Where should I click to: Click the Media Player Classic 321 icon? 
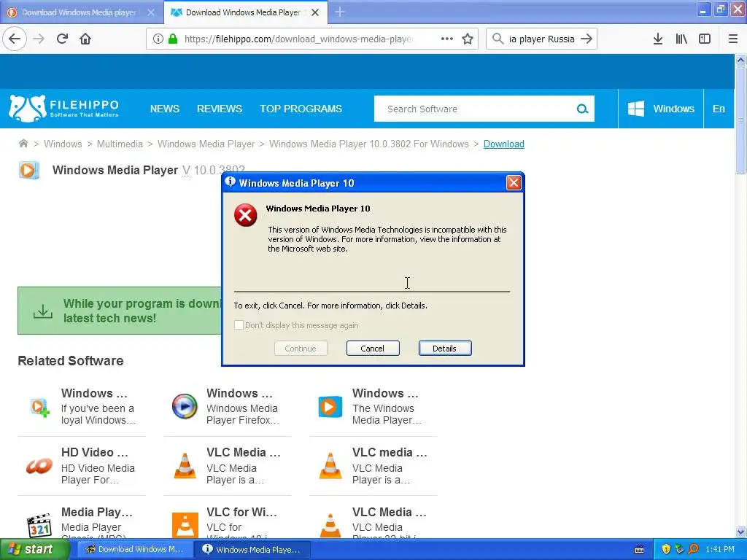coord(39,525)
